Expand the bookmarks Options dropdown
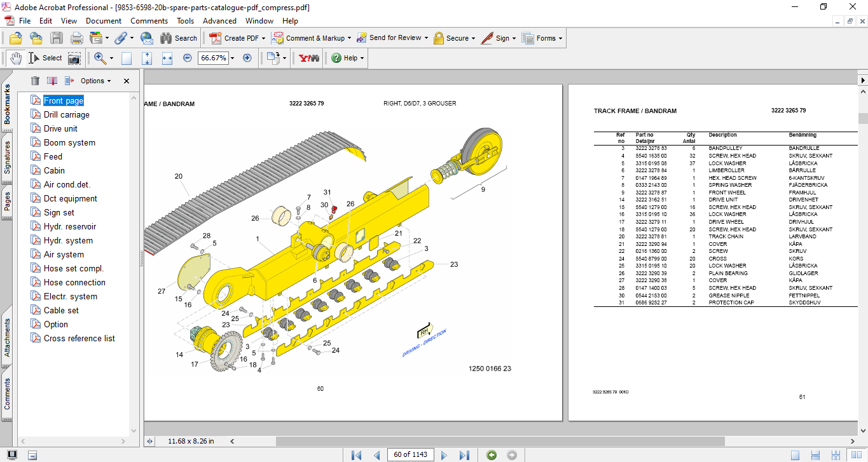868x462 pixels. coord(95,81)
